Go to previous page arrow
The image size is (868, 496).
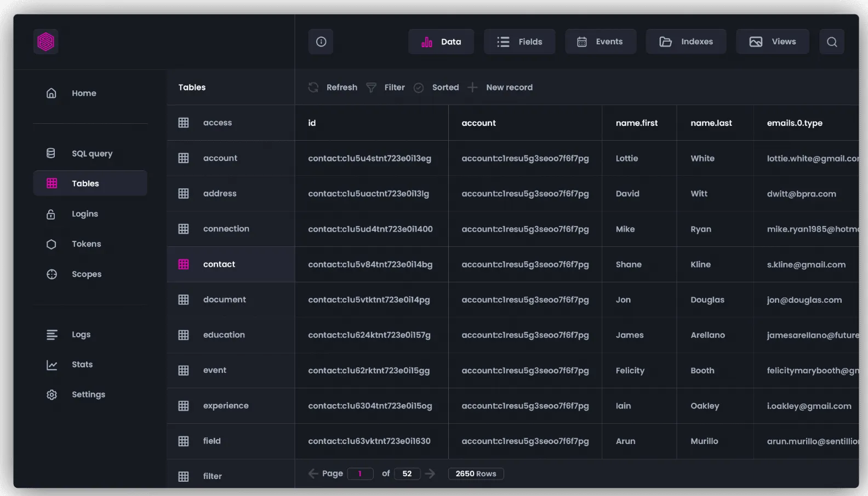313,474
